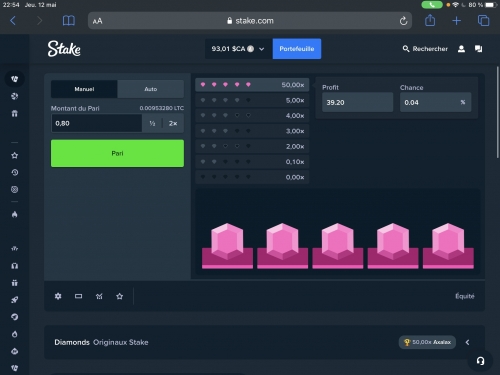Click the 50,00x Avalax badge
Screen dimensions: 500x375
coord(427,342)
